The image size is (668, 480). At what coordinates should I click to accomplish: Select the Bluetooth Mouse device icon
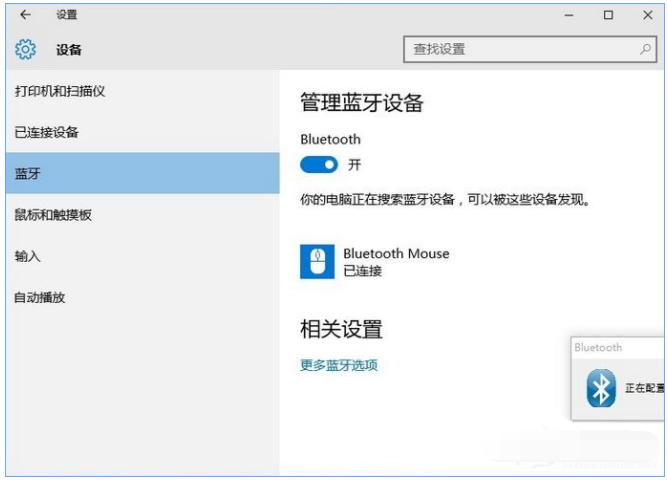[x=317, y=262]
